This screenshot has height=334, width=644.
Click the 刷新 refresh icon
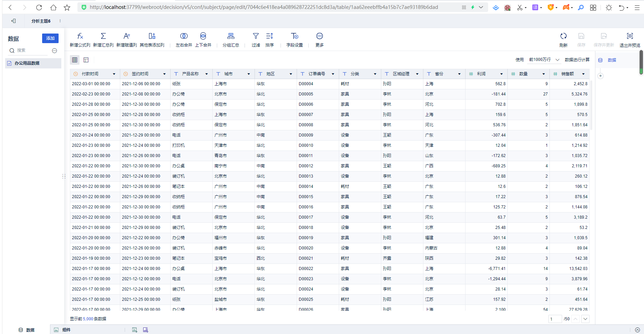pos(563,36)
